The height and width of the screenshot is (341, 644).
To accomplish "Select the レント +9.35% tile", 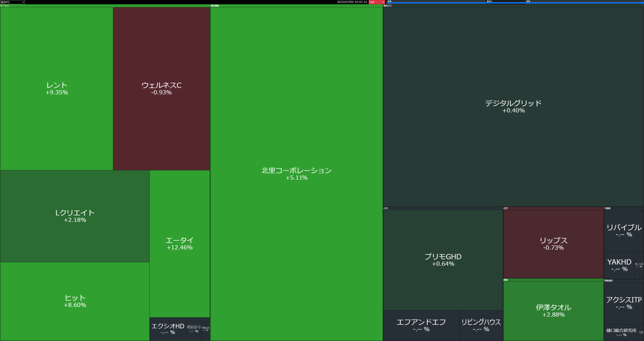I will coord(57,89).
